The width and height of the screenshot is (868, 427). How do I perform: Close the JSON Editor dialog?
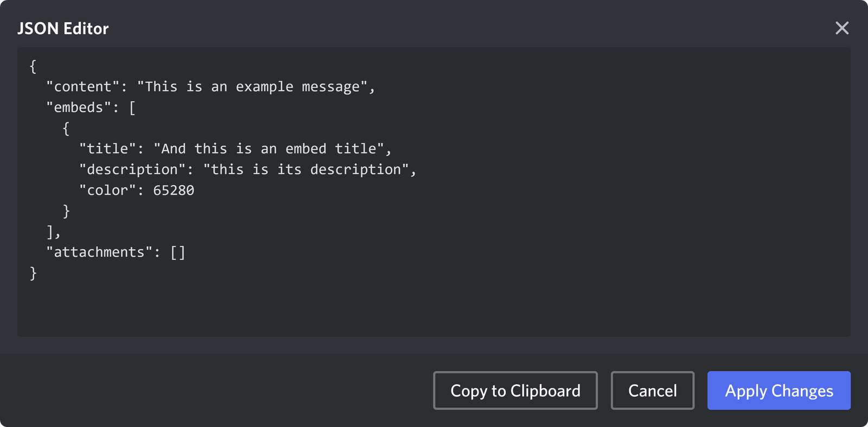tap(841, 28)
